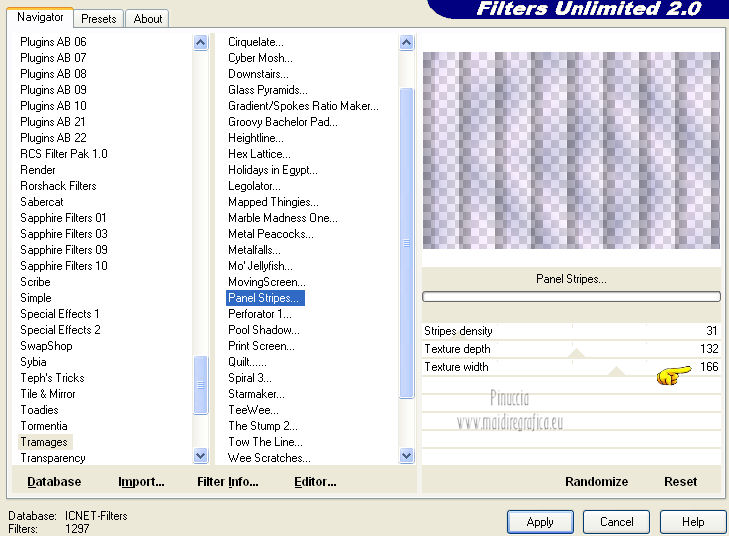Select the SwapShop category
This screenshot has height=536, width=729.
coord(46,346)
